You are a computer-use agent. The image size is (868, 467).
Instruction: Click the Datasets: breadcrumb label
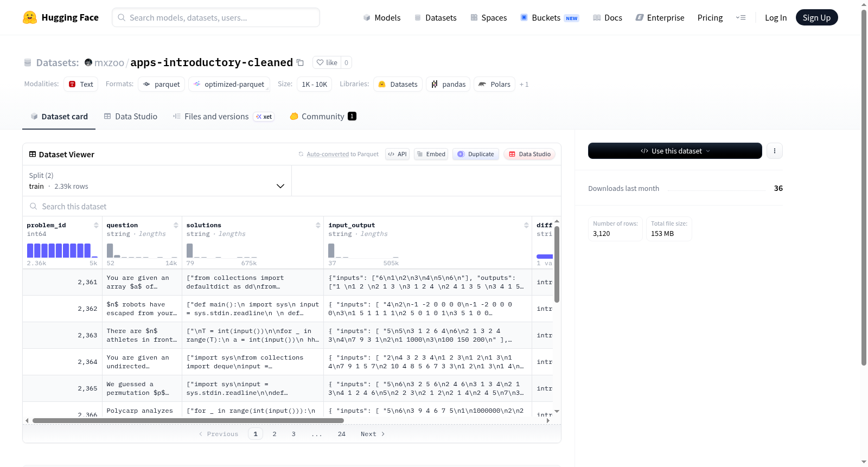pyautogui.click(x=58, y=62)
